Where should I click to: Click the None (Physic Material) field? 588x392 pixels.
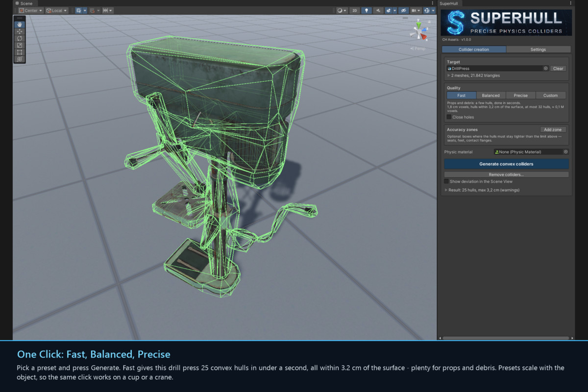[x=532, y=152]
